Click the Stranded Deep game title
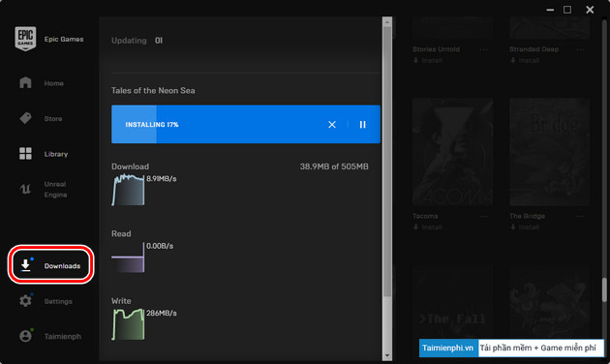This screenshot has width=610, height=364. coord(534,49)
